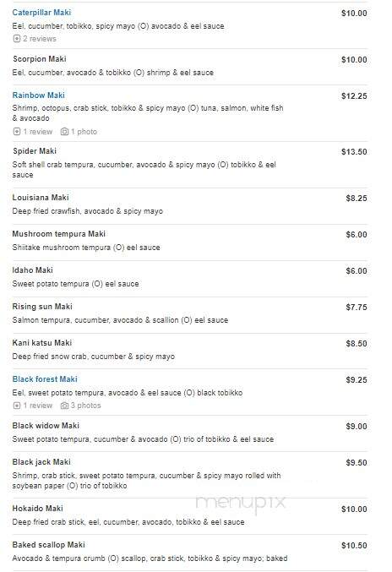This screenshot has width=392, height=572.
Task: Click camera icon under Rainbow Maki
Action: point(64,132)
